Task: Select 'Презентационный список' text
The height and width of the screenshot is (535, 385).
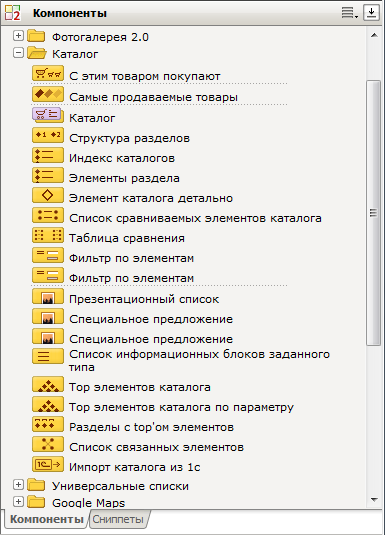Action: 144,299
